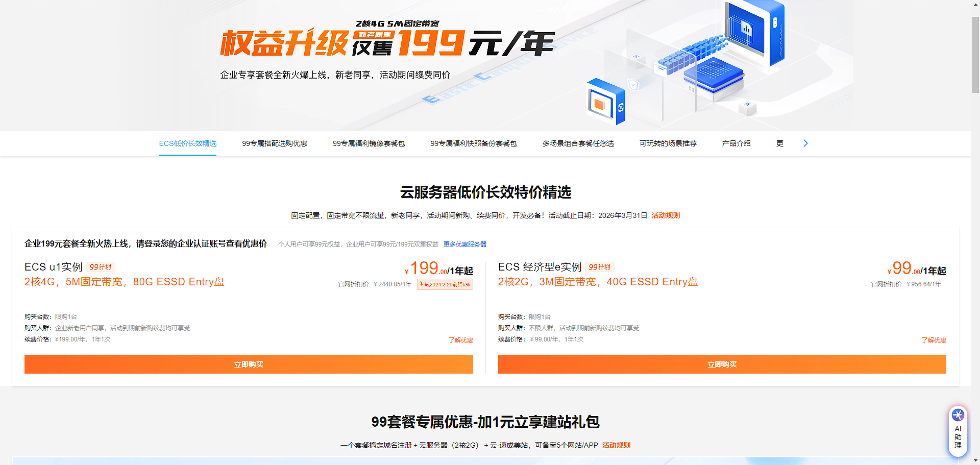Go to 99专属福利快照备份套餐包 tab
The image size is (980, 465).
(x=474, y=143)
